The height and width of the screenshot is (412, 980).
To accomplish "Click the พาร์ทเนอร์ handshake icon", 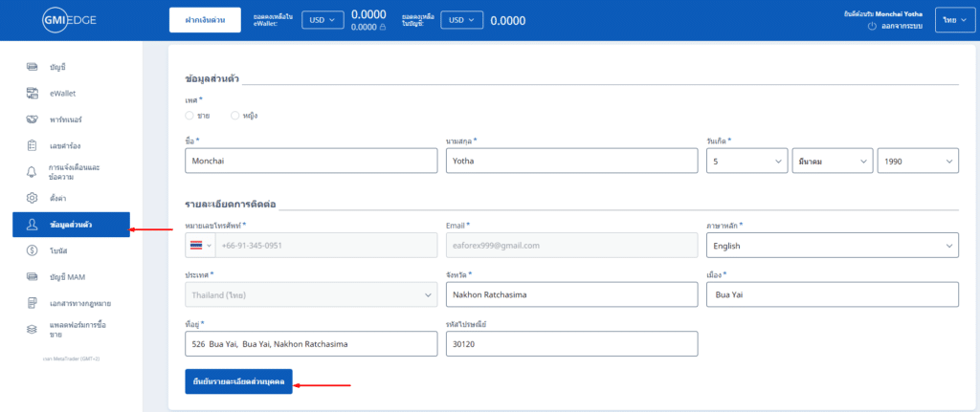I will 32,119.
